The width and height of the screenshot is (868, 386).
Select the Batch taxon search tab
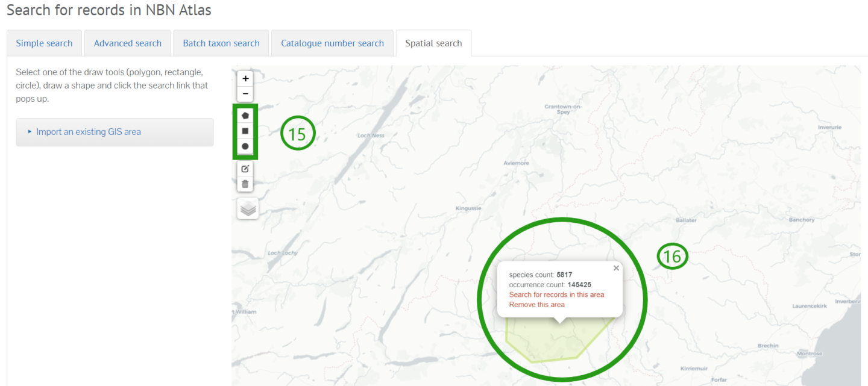click(x=221, y=43)
